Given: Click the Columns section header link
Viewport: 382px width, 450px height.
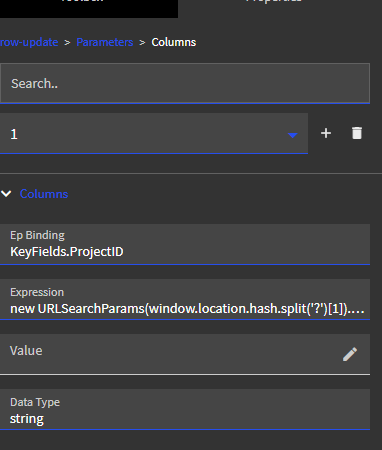Looking at the screenshot, I should coord(44,194).
